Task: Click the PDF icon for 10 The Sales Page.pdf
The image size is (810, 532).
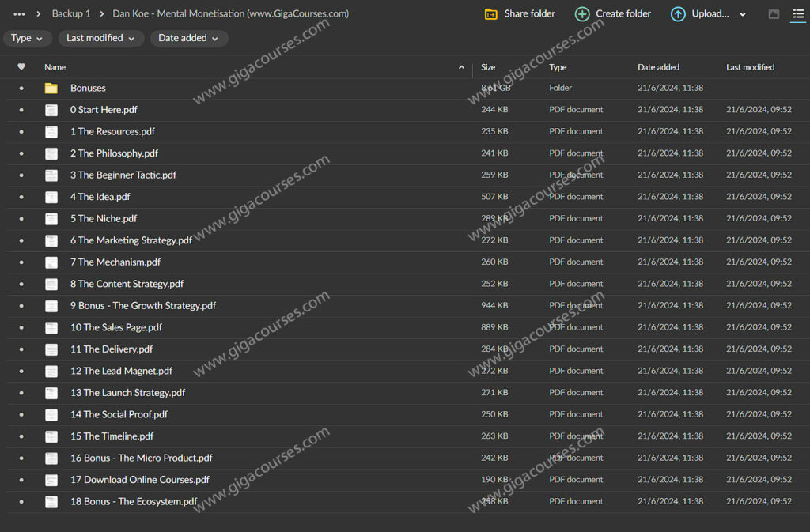Action: pos(51,327)
